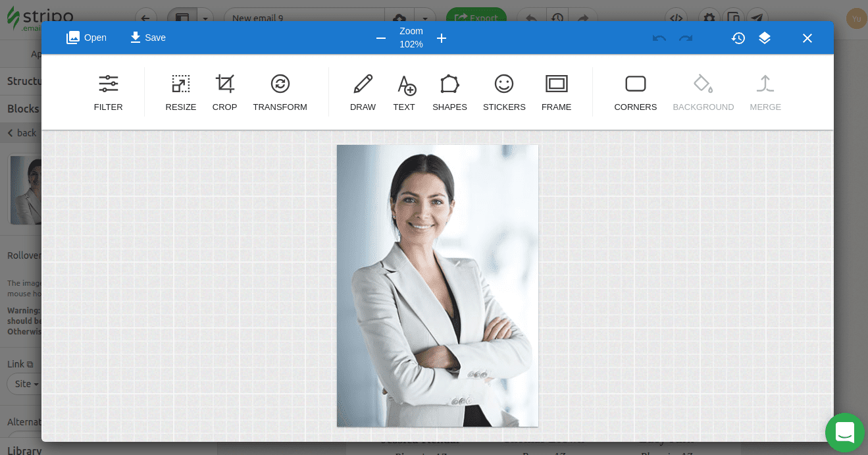Open Stripo settings gear icon
This screenshot has height=455, width=868.
[x=709, y=18]
